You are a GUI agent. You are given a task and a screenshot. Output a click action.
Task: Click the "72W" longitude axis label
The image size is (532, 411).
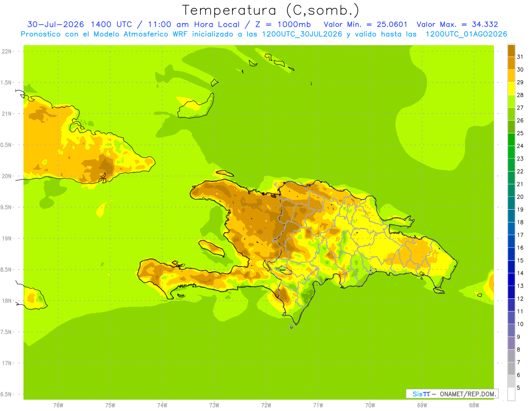[x=266, y=405]
